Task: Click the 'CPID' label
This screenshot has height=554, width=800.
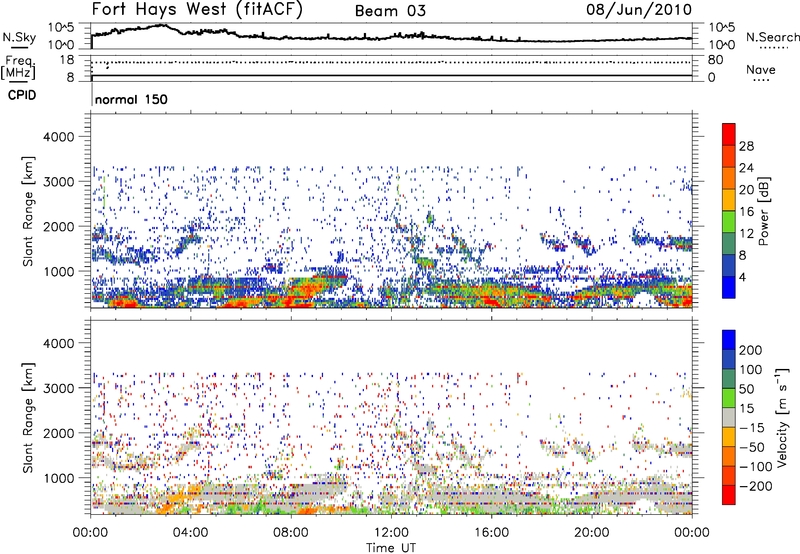Action: tap(22, 95)
